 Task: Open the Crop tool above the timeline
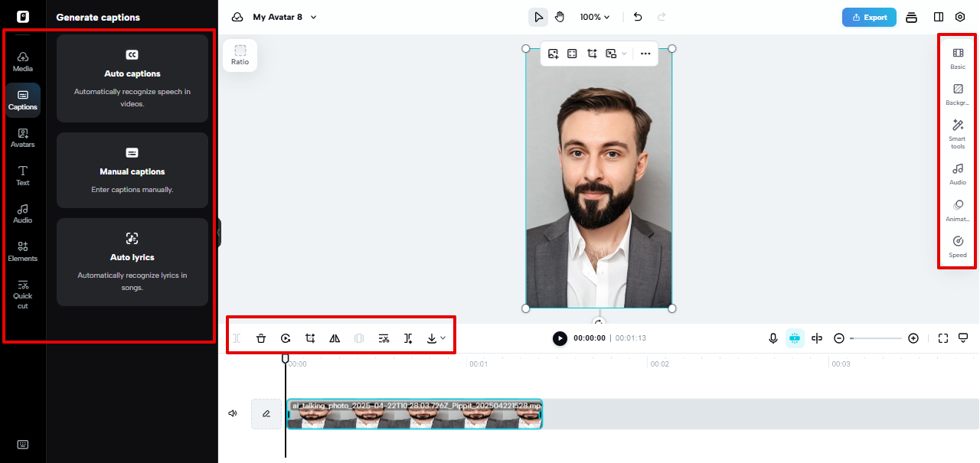[x=310, y=337]
